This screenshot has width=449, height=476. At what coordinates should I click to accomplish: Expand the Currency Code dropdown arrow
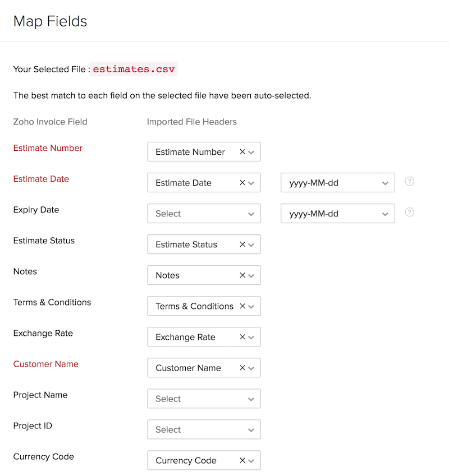point(251,460)
